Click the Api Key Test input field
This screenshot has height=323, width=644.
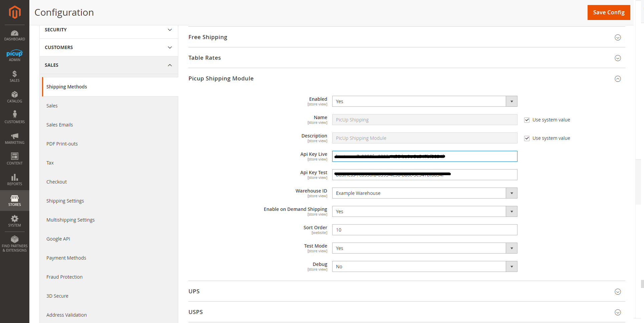(425, 175)
